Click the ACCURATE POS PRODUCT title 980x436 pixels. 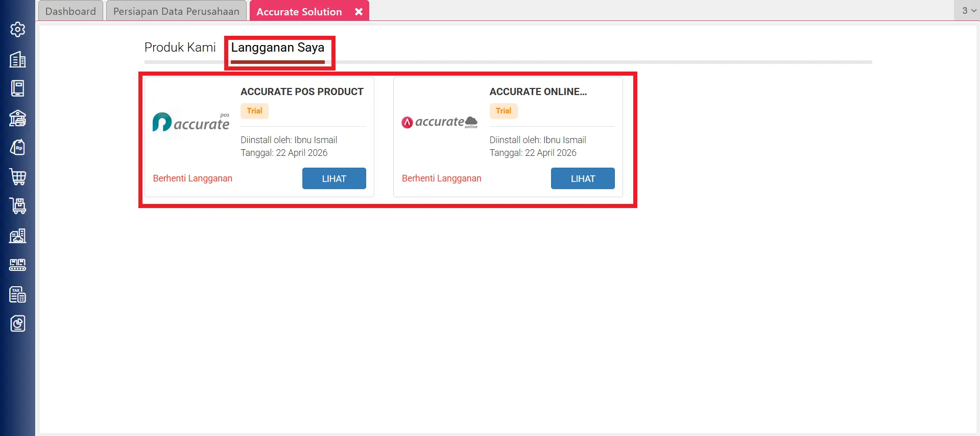tap(302, 92)
